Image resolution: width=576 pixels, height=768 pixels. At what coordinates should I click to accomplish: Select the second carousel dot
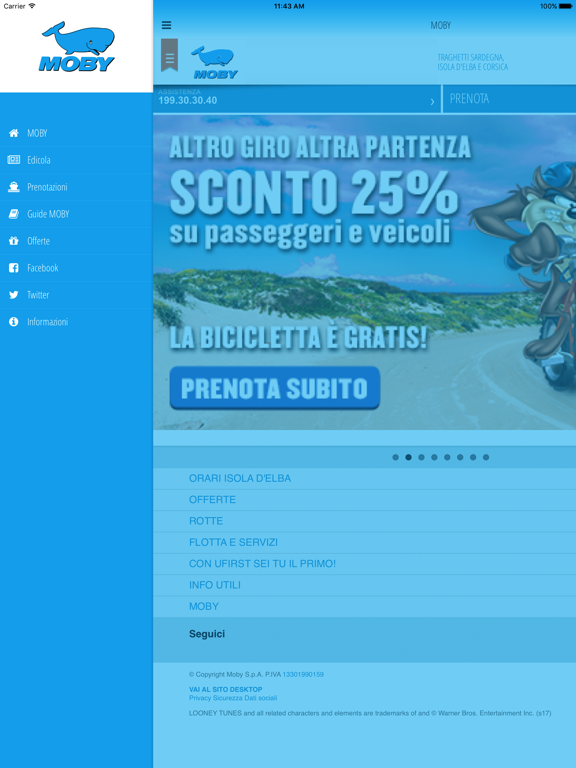(408, 457)
